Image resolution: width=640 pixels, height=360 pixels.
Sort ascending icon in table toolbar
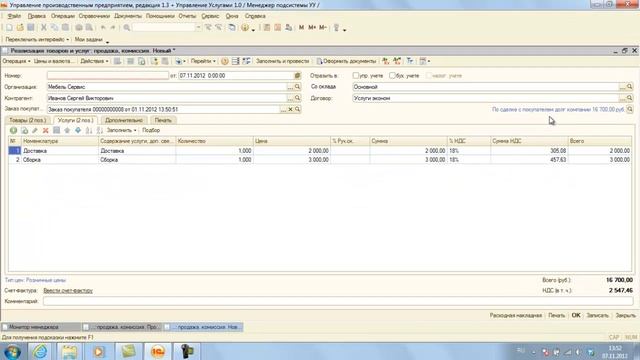(x=89, y=130)
